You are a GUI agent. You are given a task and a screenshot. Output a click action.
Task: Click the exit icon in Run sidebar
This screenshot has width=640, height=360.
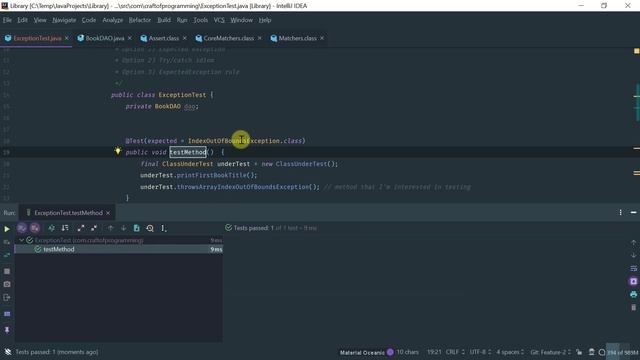(x=7, y=298)
